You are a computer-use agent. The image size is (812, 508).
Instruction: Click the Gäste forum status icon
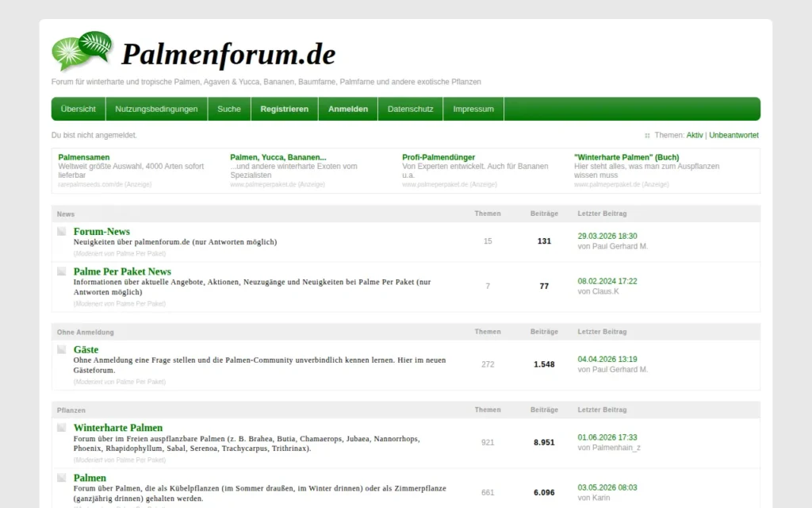point(62,349)
